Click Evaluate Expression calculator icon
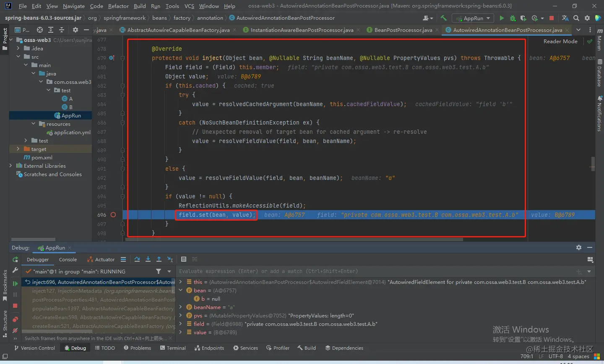The width and height of the screenshot is (604, 364). tap(184, 260)
